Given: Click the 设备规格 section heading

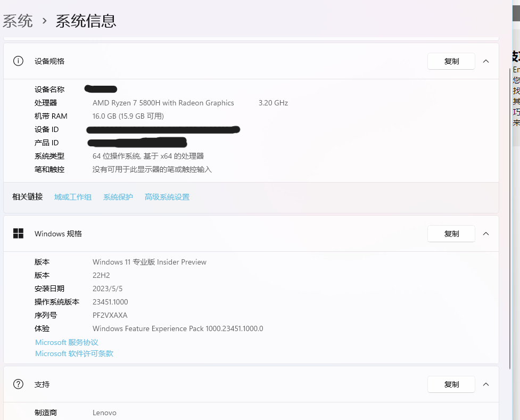Looking at the screenshot, I should (49, 61).
